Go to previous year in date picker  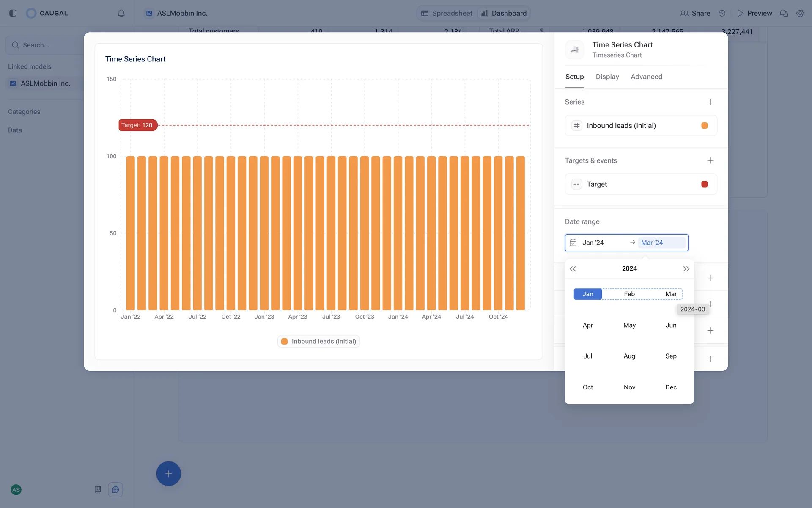point(573,269)
